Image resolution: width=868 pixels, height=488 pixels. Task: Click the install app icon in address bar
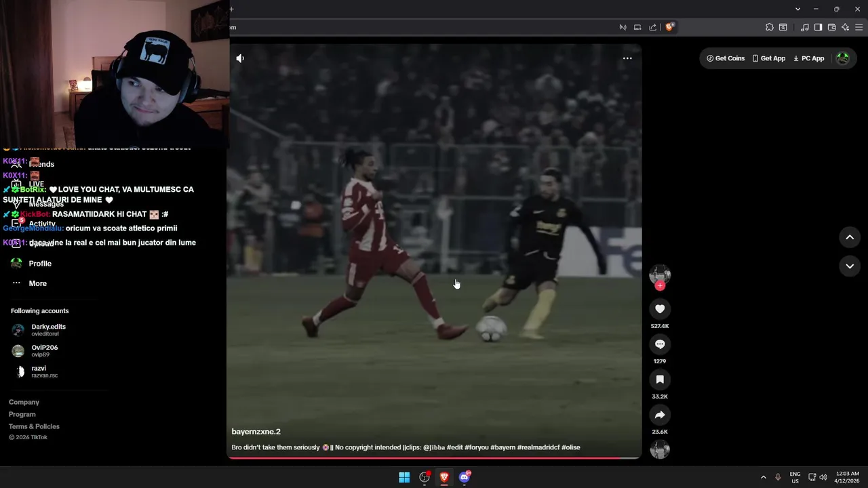pos(637,27)
